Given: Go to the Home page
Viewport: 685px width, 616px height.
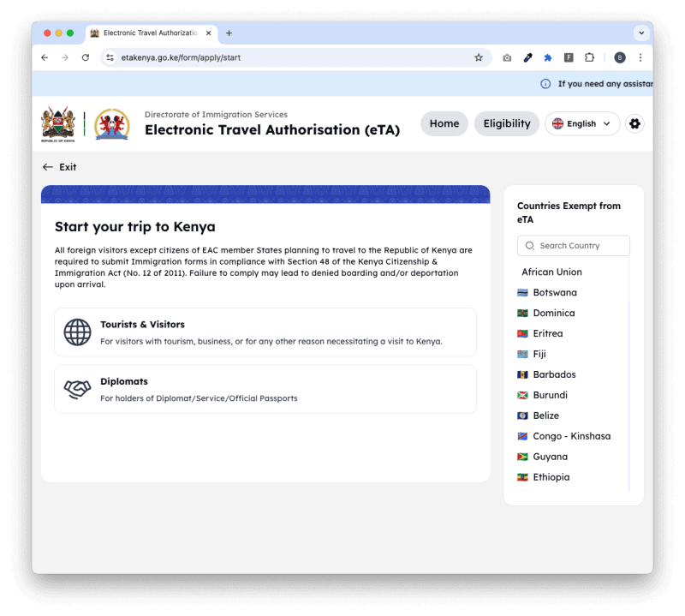Looking at the screenshot, I should click(444, 123).
